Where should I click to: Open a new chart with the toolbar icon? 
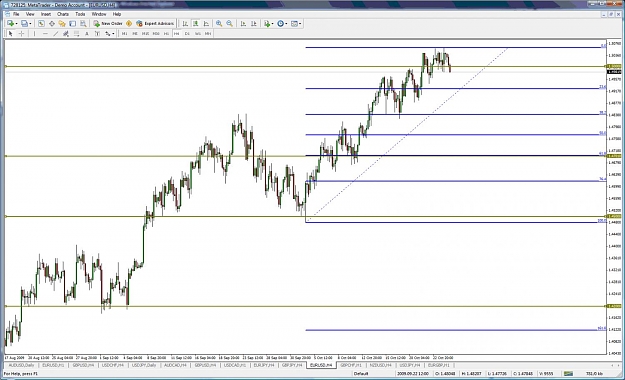[10, 24]
